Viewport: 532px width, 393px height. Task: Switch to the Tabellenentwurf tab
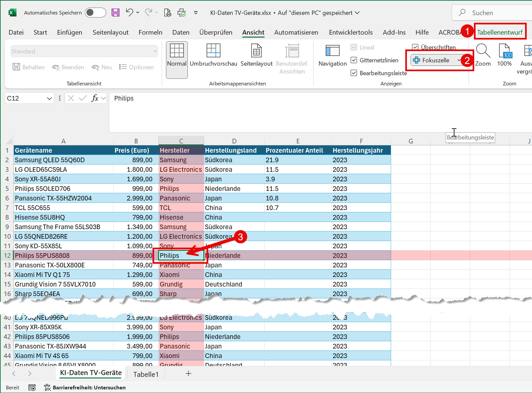(x=500, y=32)
